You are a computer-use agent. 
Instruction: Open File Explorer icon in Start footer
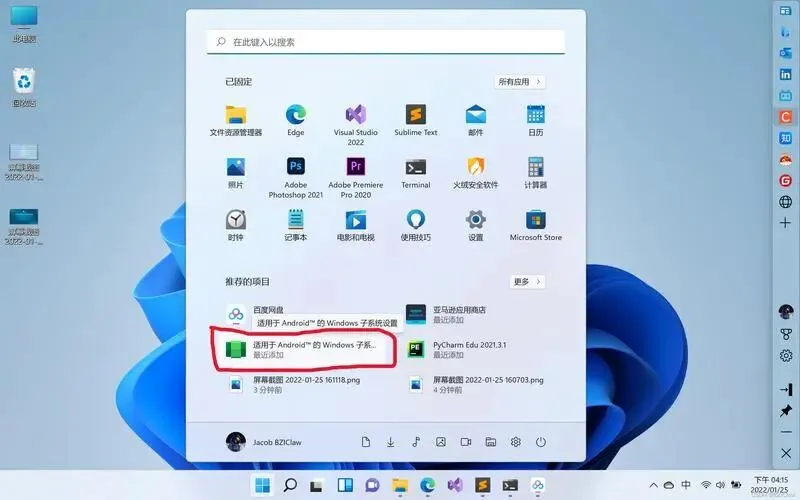pos(491,442)
